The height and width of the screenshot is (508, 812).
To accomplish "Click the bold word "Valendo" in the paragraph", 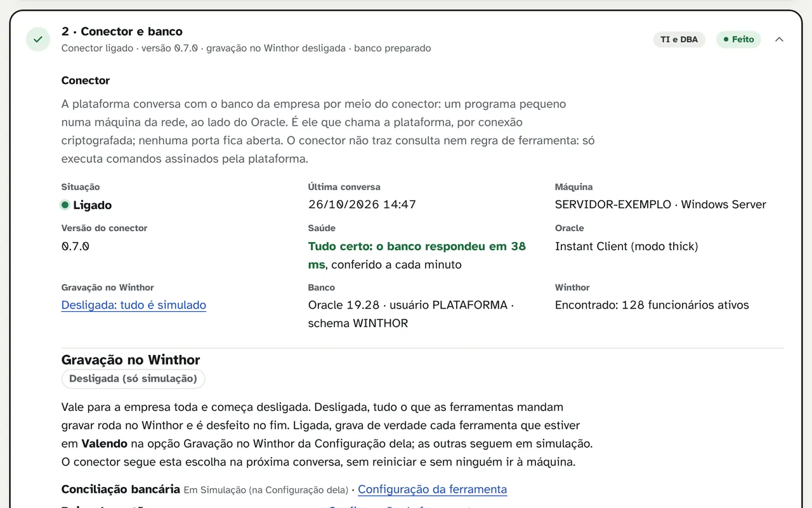I will pos(105,444).
